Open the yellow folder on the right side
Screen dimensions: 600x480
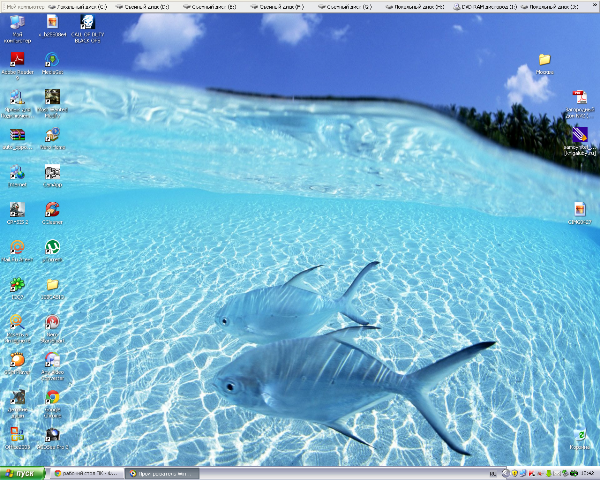point(544,62)
